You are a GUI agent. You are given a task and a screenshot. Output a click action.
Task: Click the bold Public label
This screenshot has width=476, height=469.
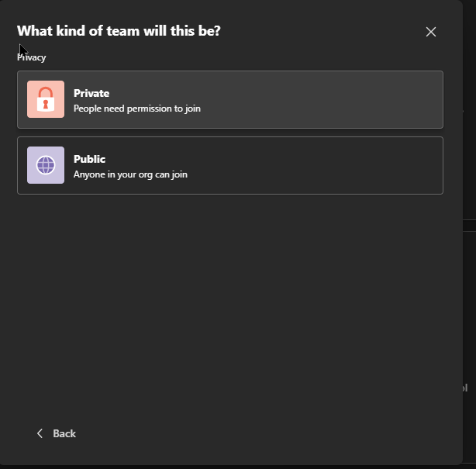[90, 159]
